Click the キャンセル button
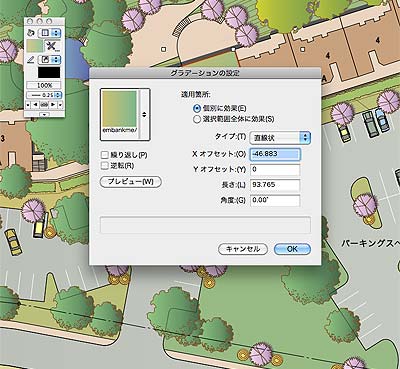The width and height of the screenshot is (400, 369). (x=243, y=249)
